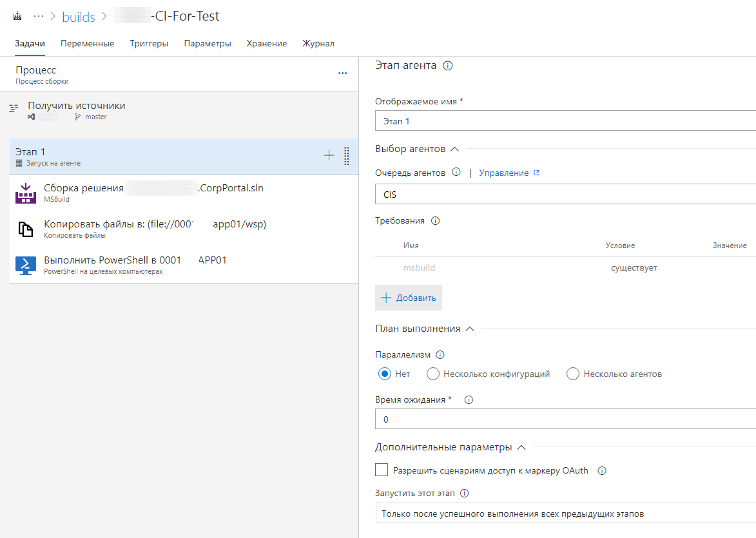Click info icon beside Параллелизм
The width and height of the screenshot is (756, 538).
[x=440, y=355]
